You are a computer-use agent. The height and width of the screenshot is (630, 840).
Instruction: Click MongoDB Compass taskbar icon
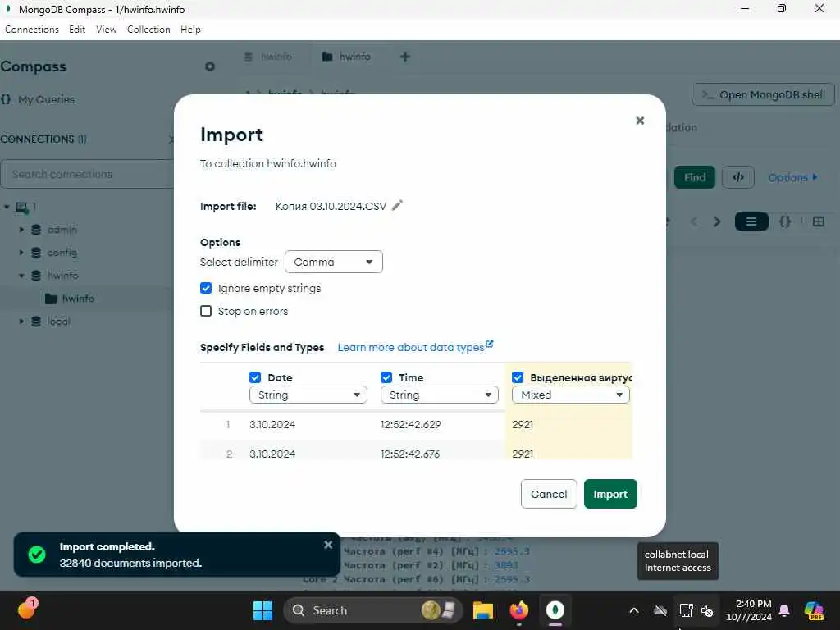555,610
